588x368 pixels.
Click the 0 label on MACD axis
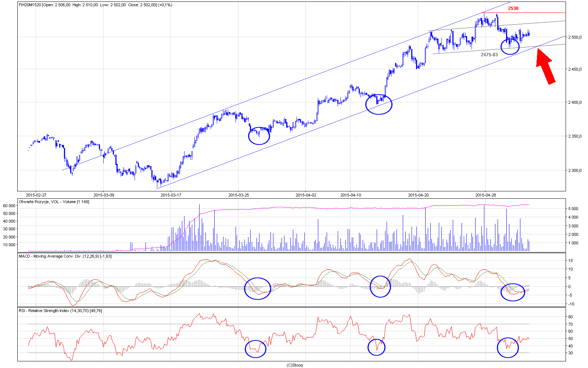coord(569,287)
